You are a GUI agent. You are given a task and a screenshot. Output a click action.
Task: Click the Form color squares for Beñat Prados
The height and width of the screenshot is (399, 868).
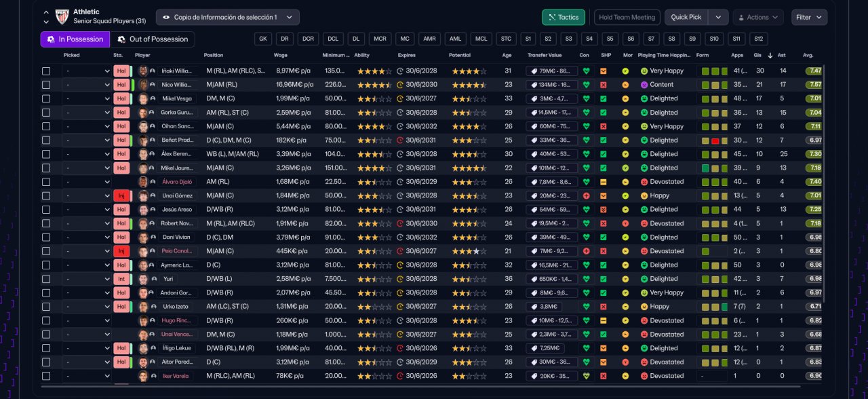pyautogui.click(x=714, y=140)
